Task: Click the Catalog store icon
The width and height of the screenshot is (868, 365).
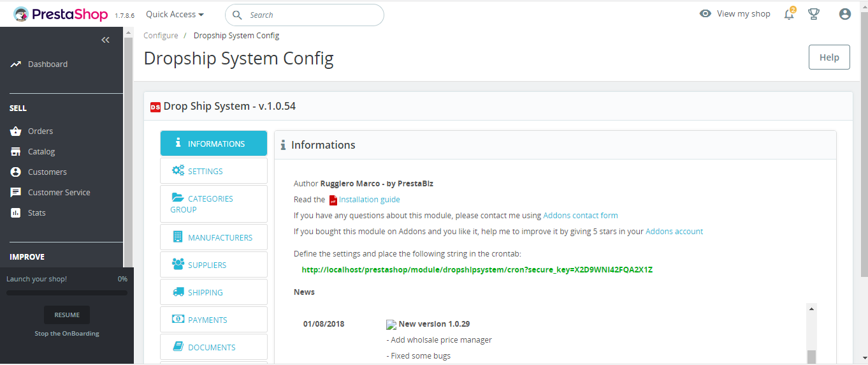Action: 16,152
